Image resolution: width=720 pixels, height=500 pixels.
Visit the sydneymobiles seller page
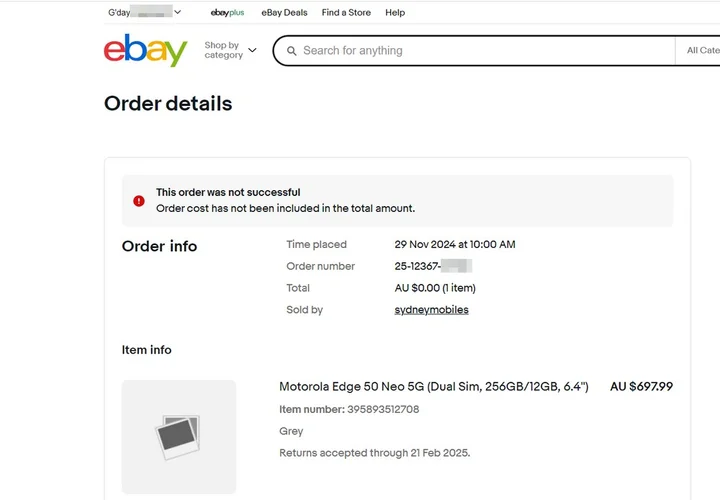[x=431, y=310]
